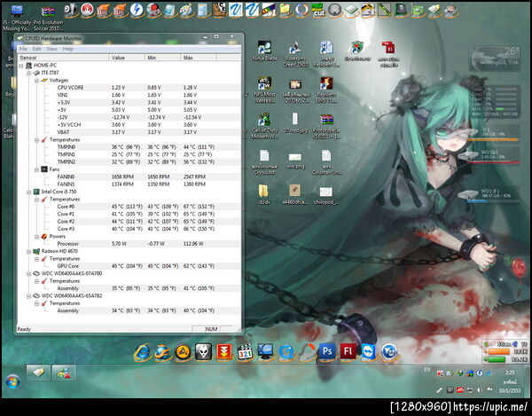The width and height of the screenshot is (532, 416).
Task: Open the File menu in Hardware Monitor
Action: [x=23, y=49]
